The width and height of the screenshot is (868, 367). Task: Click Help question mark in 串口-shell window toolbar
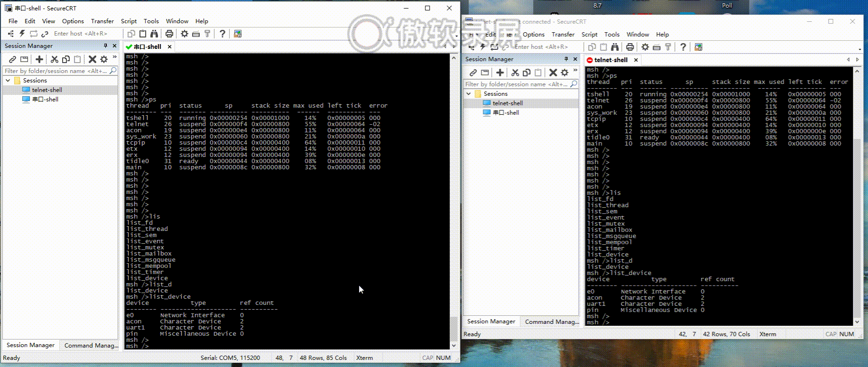pos(222,34)
